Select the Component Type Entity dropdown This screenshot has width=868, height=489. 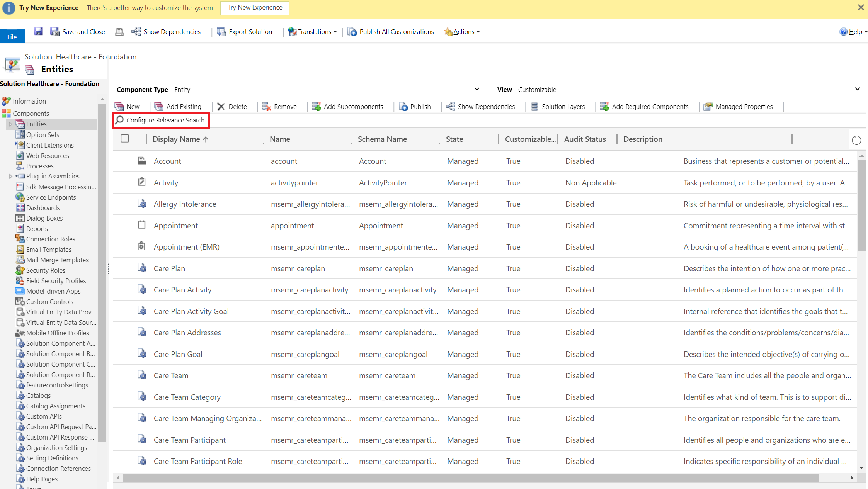point(326,90)
